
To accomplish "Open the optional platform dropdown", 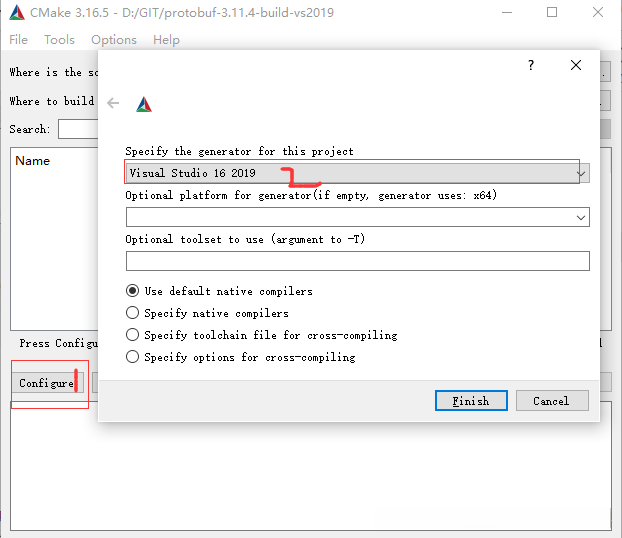I will click(357, 217).
